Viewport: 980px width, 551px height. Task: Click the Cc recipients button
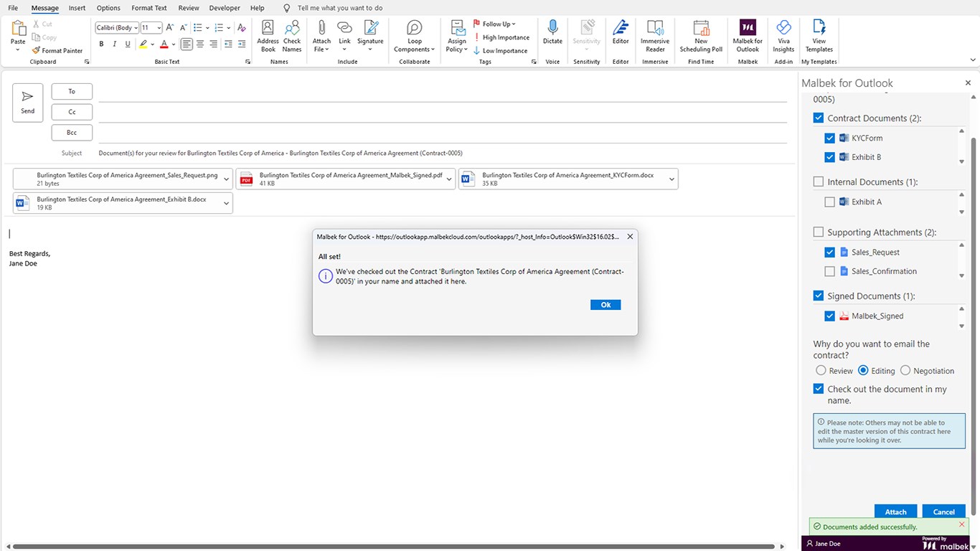click(72, 112)
